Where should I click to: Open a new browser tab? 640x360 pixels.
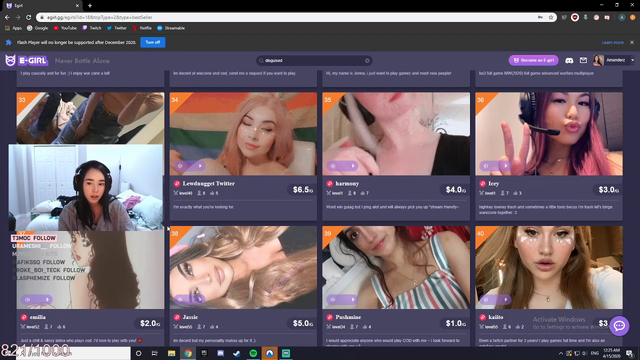point(90,6)
